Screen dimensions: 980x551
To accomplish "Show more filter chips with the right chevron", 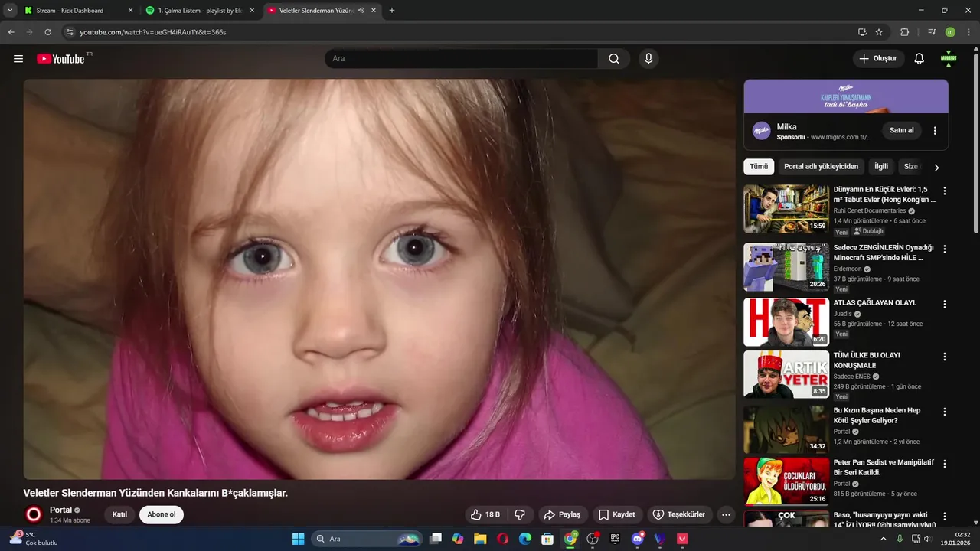I will 936,167.
